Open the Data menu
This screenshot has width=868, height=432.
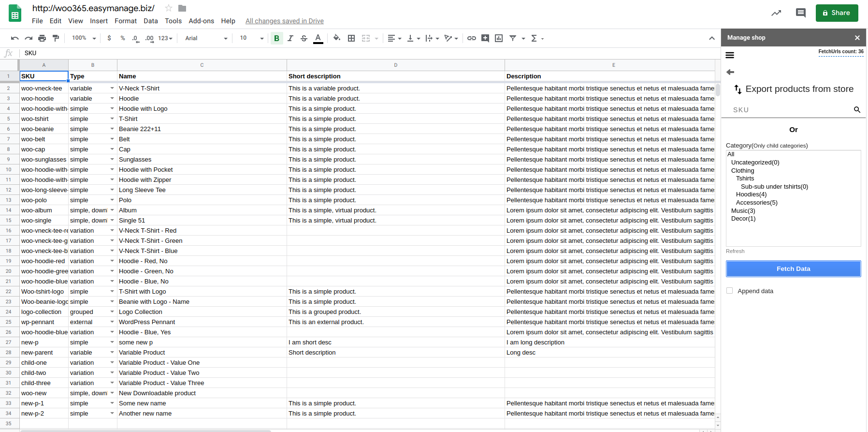tap(151, 21)
